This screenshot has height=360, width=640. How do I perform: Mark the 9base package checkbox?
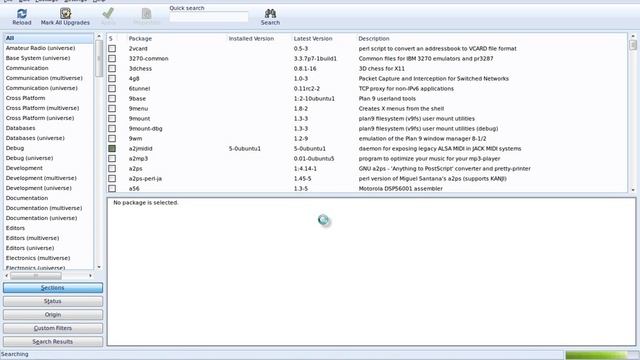coord(112,98)
